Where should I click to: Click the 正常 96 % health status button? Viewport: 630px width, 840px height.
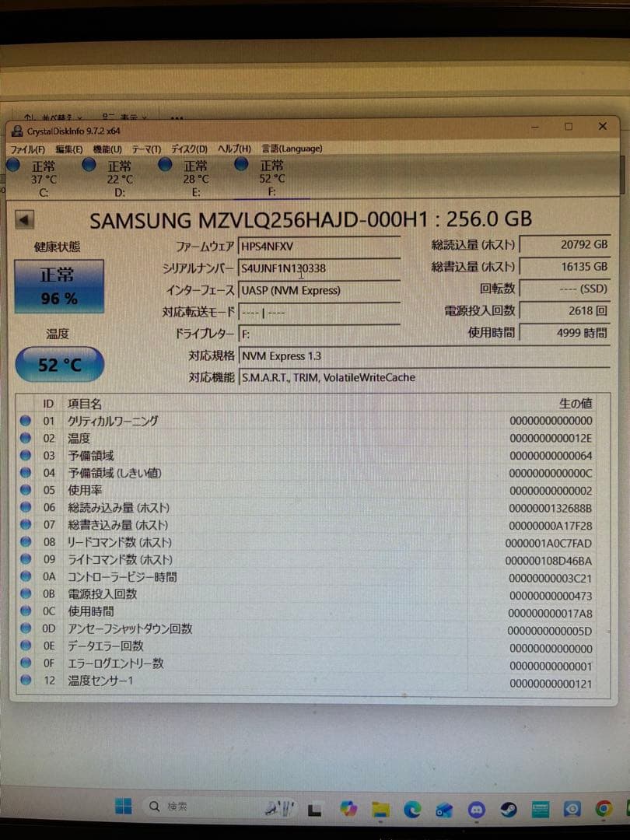(x=59, y=286)
